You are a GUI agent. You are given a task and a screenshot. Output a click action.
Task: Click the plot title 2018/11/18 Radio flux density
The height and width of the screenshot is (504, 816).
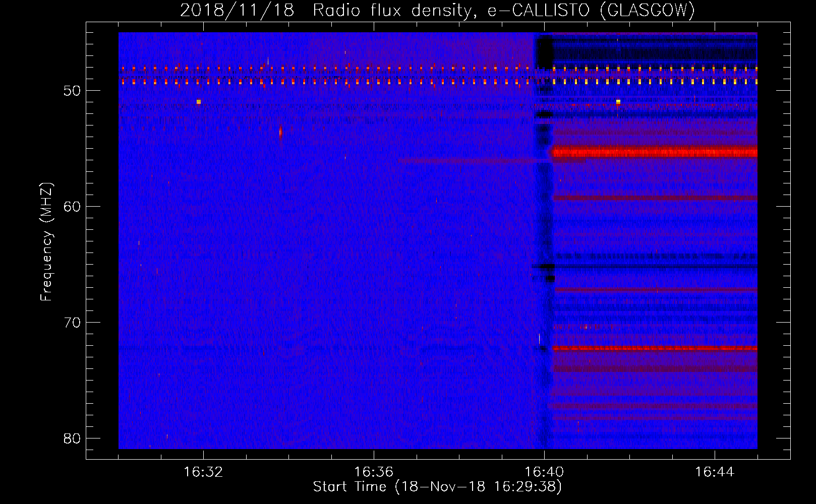(x=437, y=11)
